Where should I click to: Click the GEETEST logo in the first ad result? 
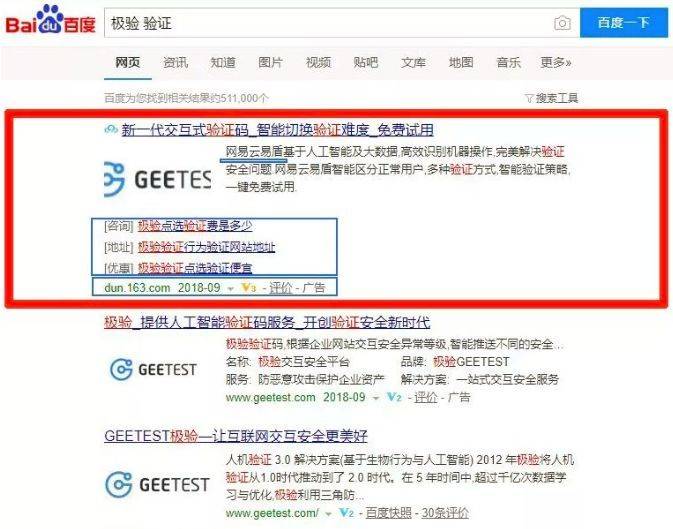[158, 179]
